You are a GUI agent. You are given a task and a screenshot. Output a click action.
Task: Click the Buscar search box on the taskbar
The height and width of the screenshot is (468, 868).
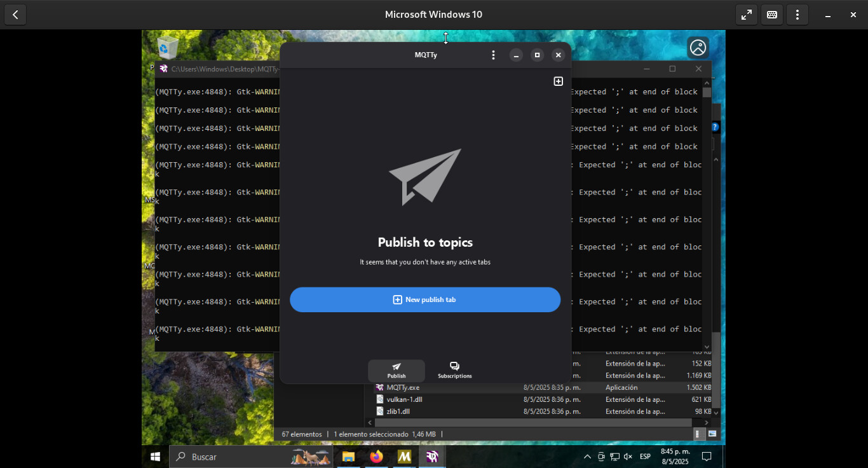pyautogui.click(x=251, y=457)
